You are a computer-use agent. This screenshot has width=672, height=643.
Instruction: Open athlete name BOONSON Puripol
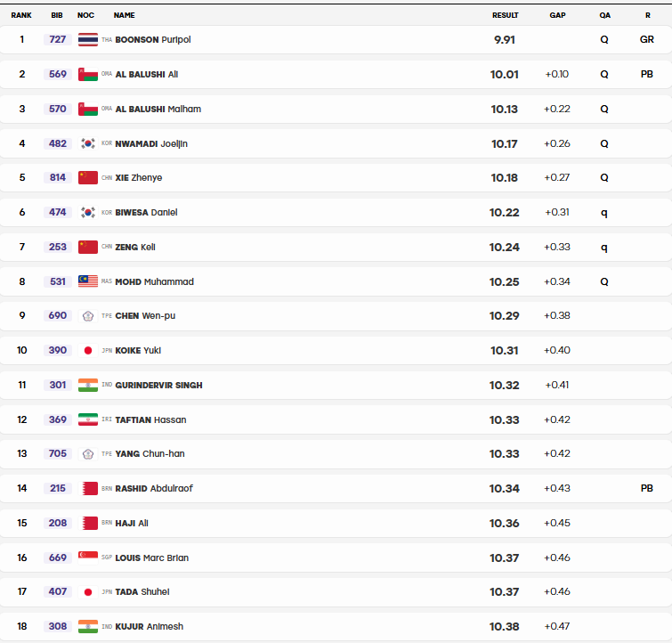pos(153,39)
